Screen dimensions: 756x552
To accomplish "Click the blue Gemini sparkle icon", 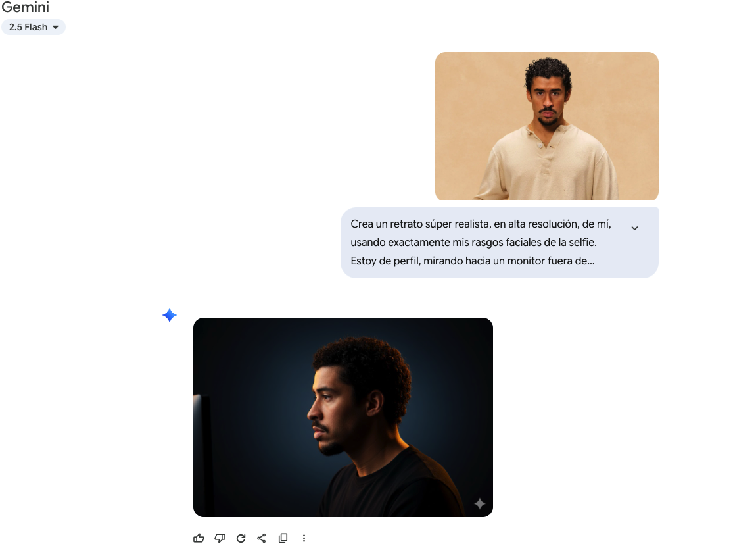I will tap(170, 316).
